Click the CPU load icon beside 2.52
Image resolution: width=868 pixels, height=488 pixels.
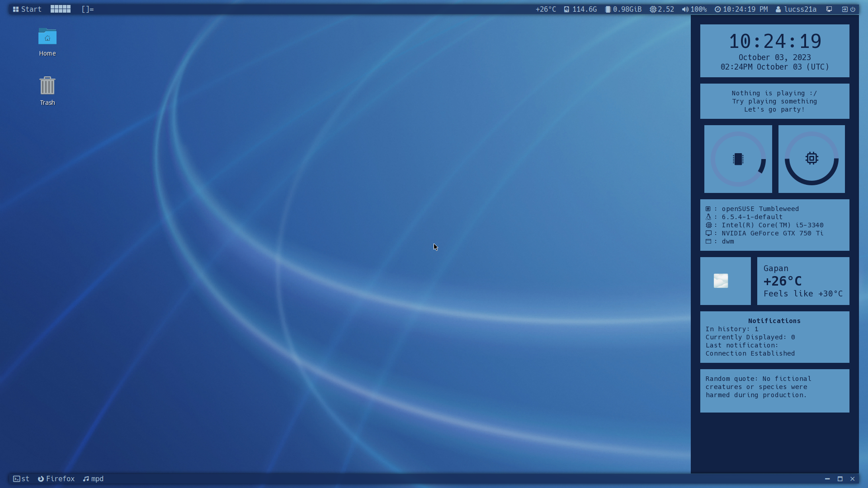pyautogui.click(x=653, y=9)
